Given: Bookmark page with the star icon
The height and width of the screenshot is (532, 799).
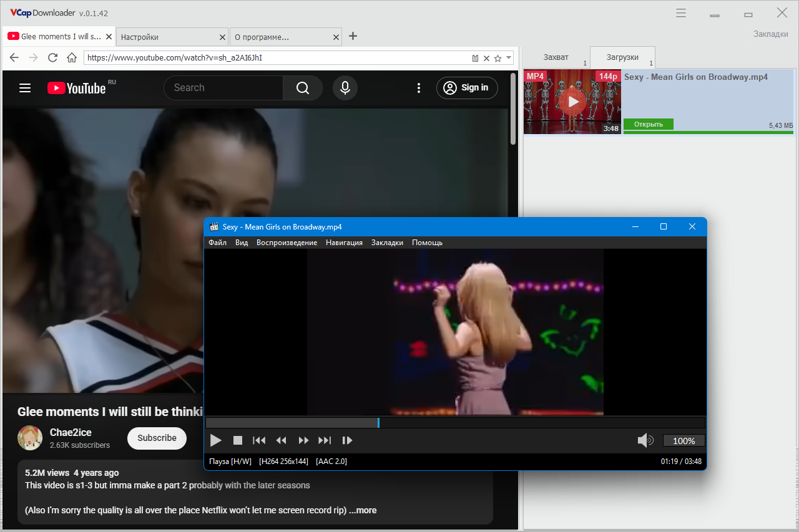Looking at the screenshot, I should 498,58.
